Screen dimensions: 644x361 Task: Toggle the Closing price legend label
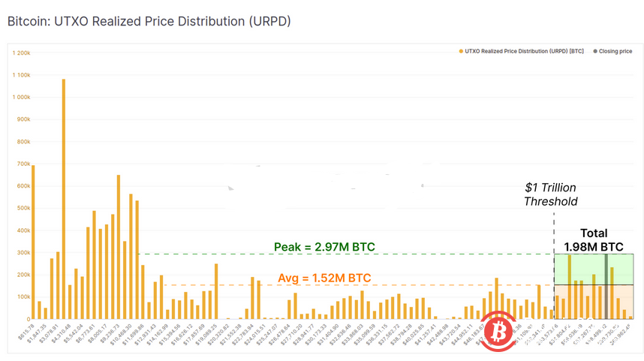point(615,51)
